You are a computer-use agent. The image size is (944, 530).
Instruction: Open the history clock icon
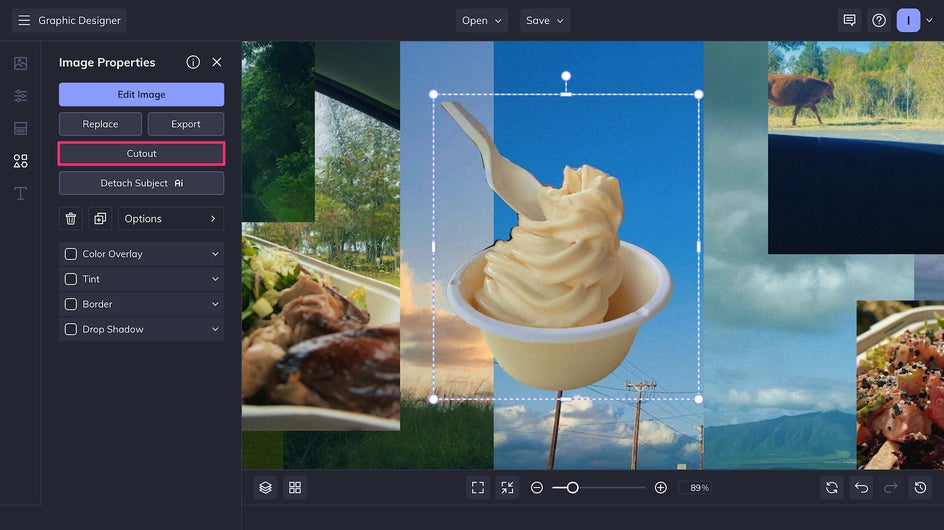[921, 487]
